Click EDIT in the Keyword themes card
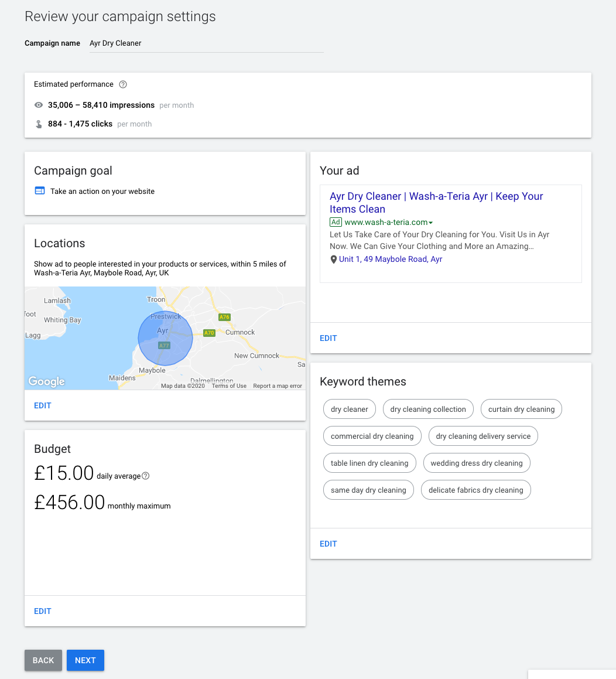 pos(328,544)
